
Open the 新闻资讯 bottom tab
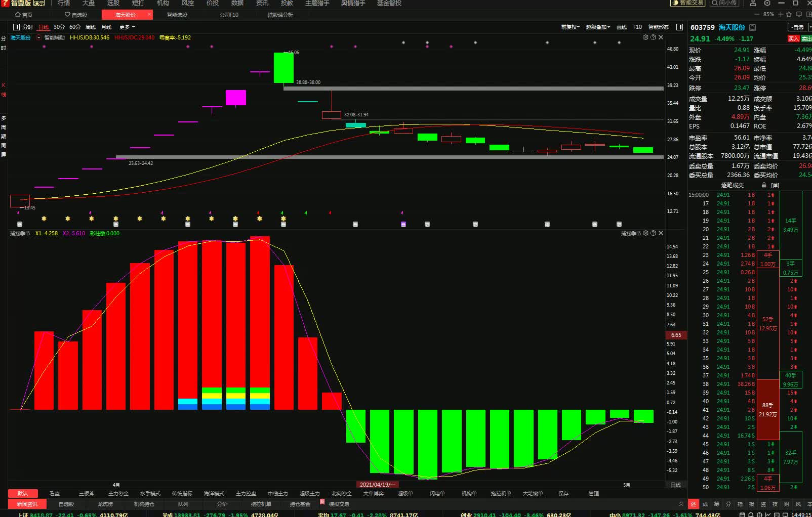27,504
